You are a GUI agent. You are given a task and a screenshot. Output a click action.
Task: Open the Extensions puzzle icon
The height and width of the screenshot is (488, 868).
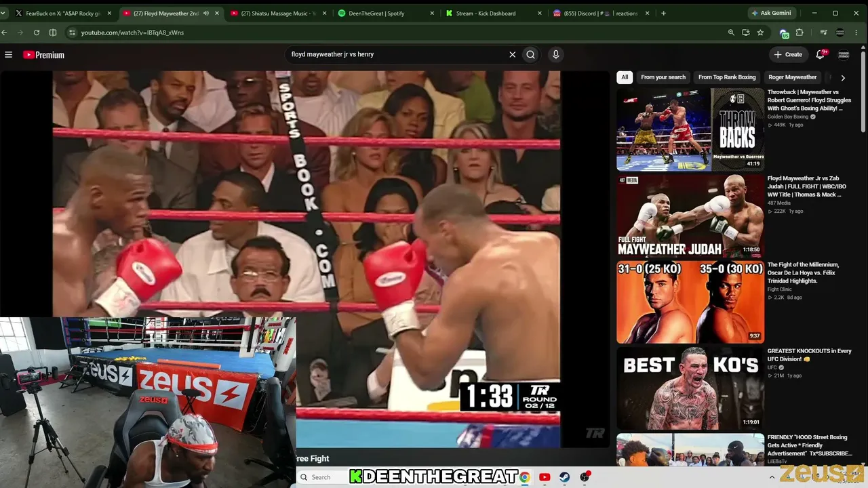[800, 33]
